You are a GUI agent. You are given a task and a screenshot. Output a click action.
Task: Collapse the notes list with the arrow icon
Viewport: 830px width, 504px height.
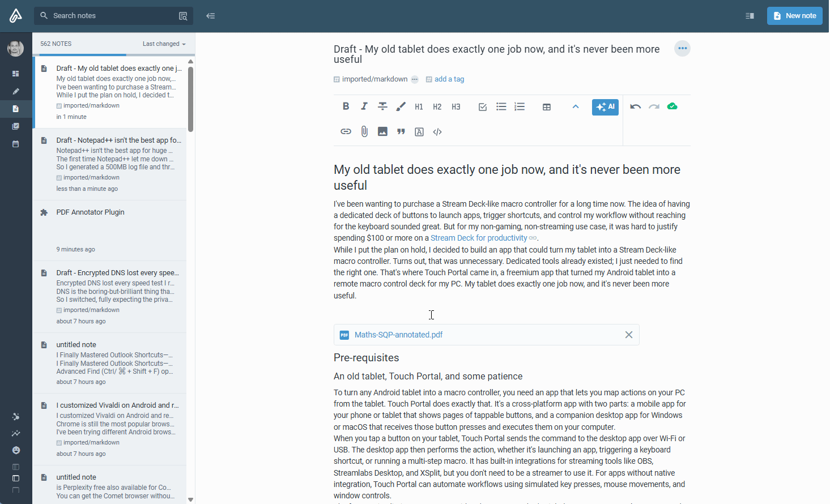(211, 16)
